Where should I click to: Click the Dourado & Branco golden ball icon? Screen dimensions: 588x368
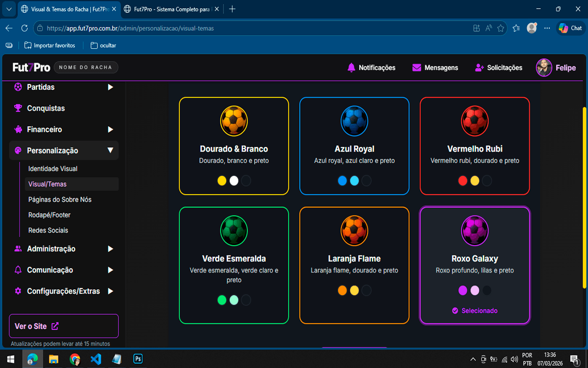pos(234,121)
